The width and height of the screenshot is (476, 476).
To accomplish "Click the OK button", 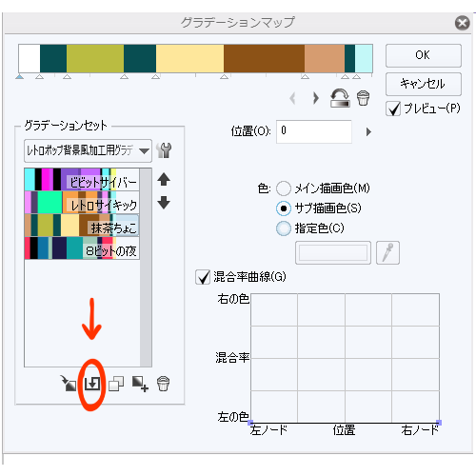I will click(x=424, y=55).
